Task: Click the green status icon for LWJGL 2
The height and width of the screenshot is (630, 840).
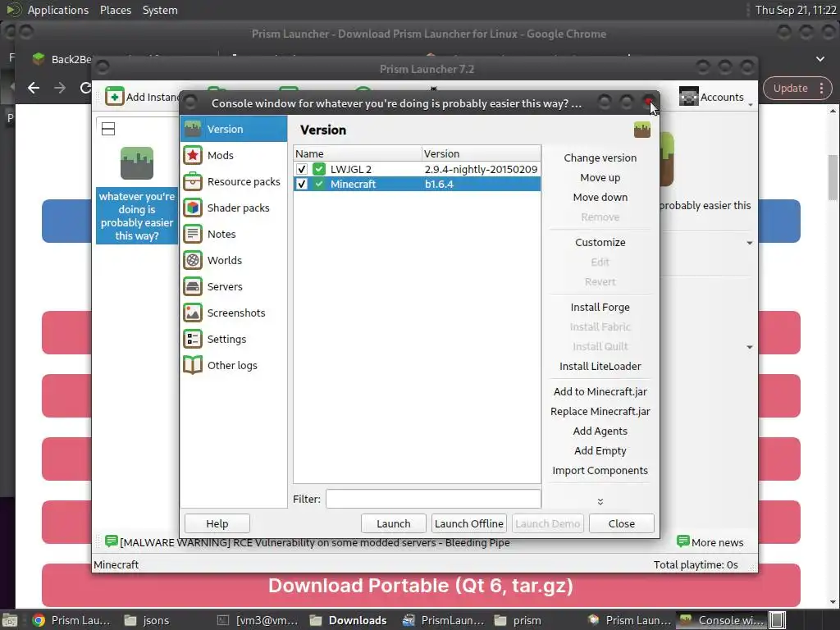Action: 319,169
